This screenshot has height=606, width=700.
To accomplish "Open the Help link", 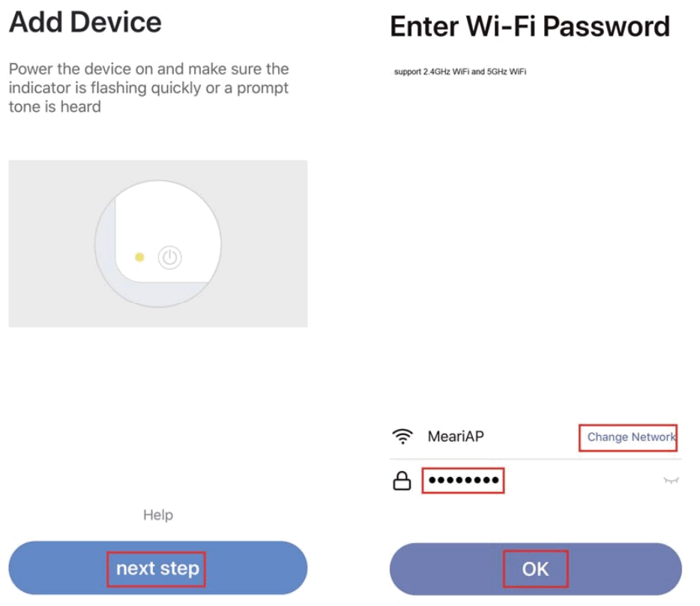I will pos(157,515).
